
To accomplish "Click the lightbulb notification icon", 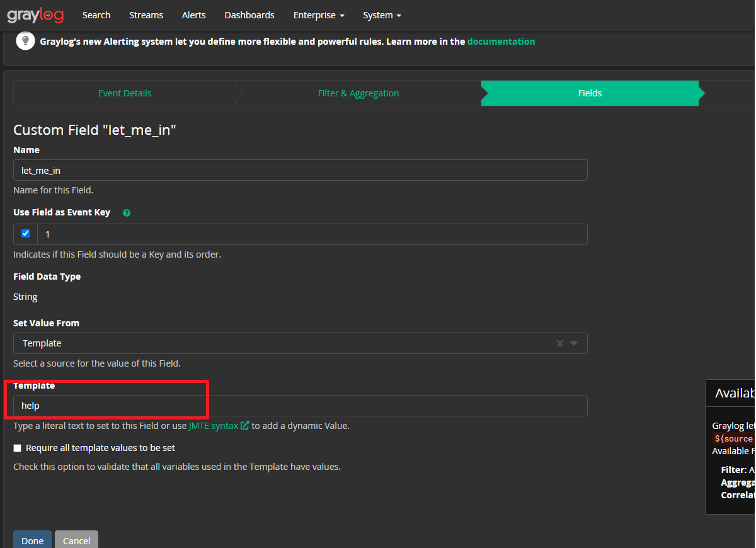I will coord(25,41).
